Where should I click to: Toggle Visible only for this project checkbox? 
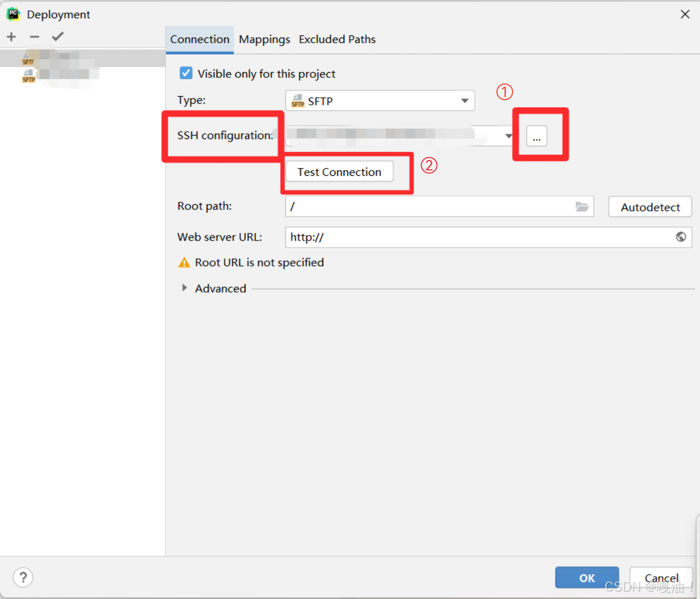click(186, 73)
